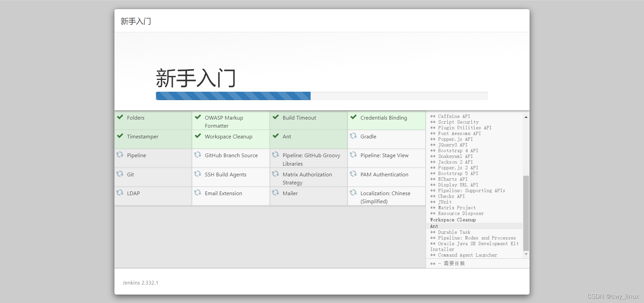Click the ECharts API log entry
This screenshot has width=644, height=303.
449,179
